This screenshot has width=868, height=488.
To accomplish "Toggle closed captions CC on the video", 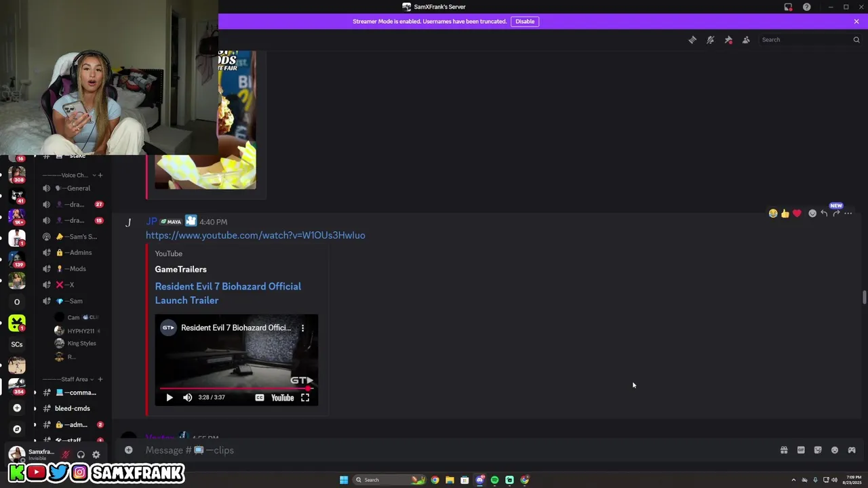I will [x=259, y=398].
